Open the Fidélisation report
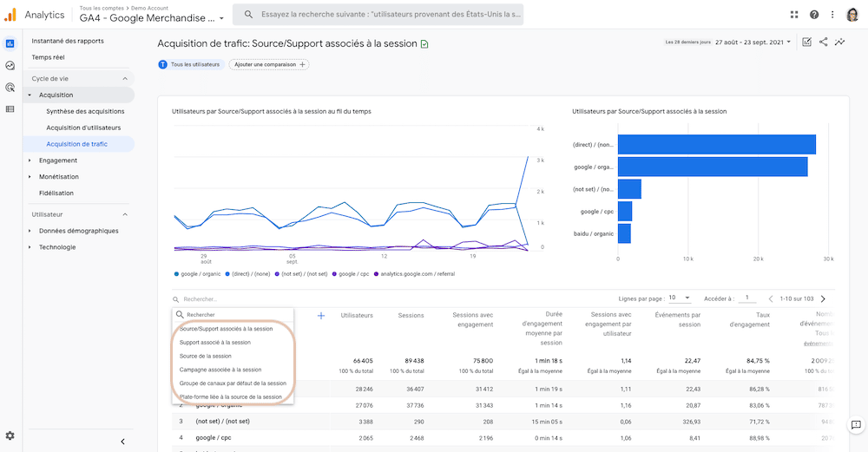868x452 pixels. pos(56,193)
